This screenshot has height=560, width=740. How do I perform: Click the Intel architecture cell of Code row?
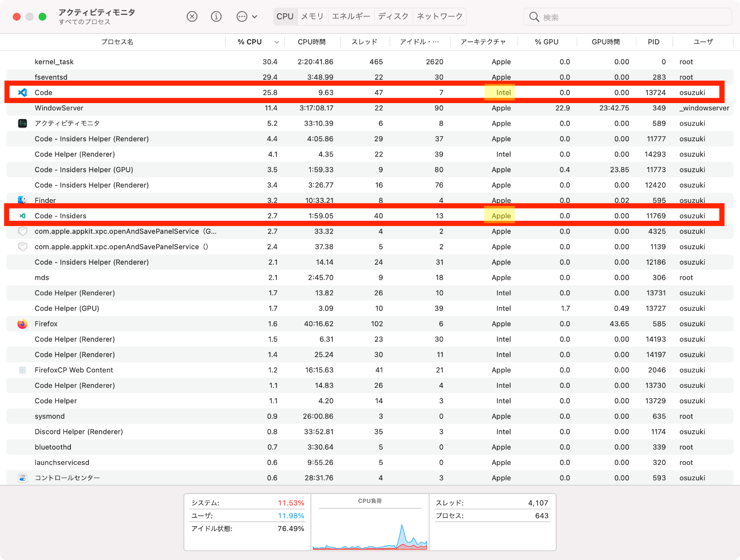503,92
